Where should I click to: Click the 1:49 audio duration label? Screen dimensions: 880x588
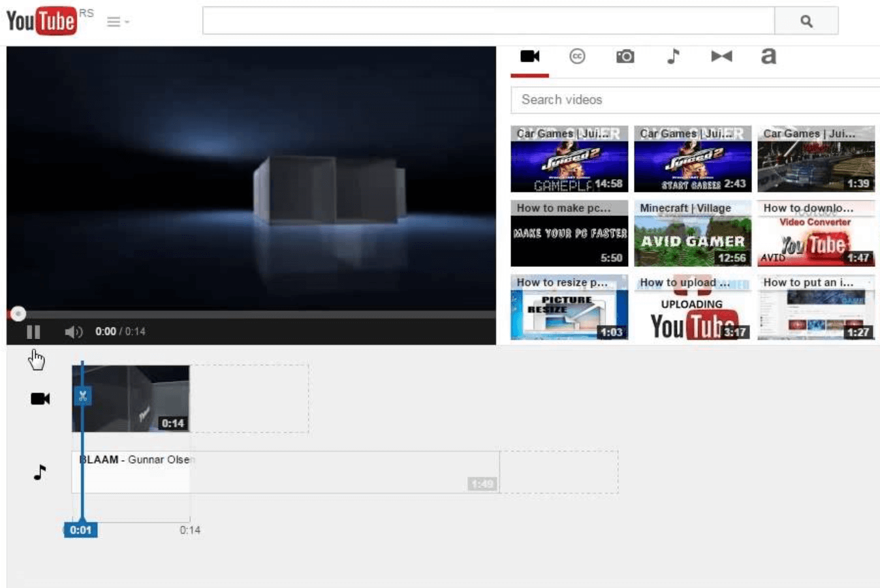[482, 484]
